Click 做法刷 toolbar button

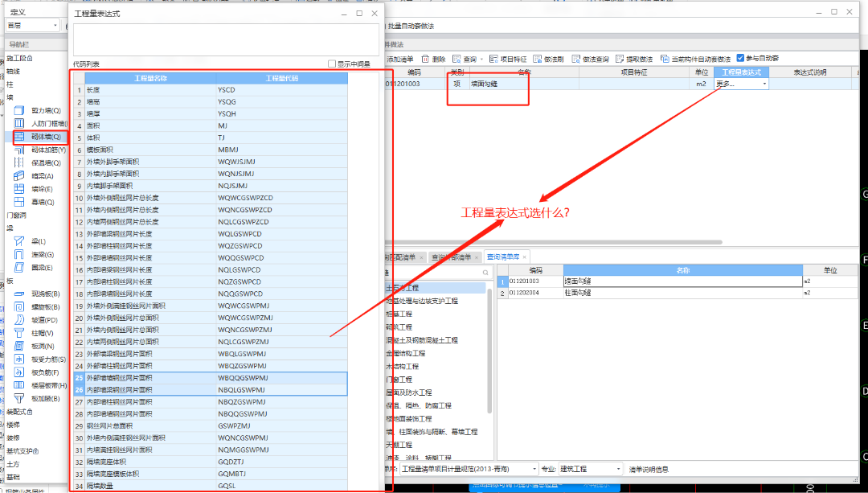click(548, 59)
